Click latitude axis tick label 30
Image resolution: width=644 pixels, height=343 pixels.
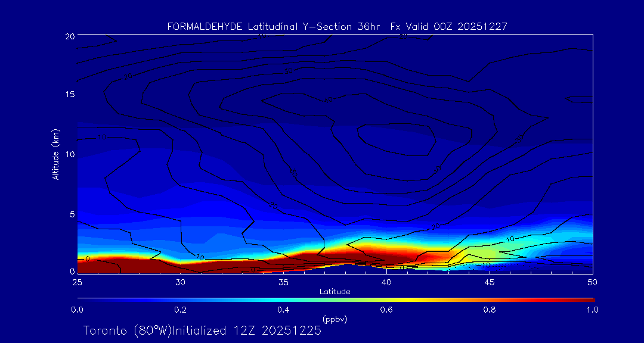(x=180, y=282)
